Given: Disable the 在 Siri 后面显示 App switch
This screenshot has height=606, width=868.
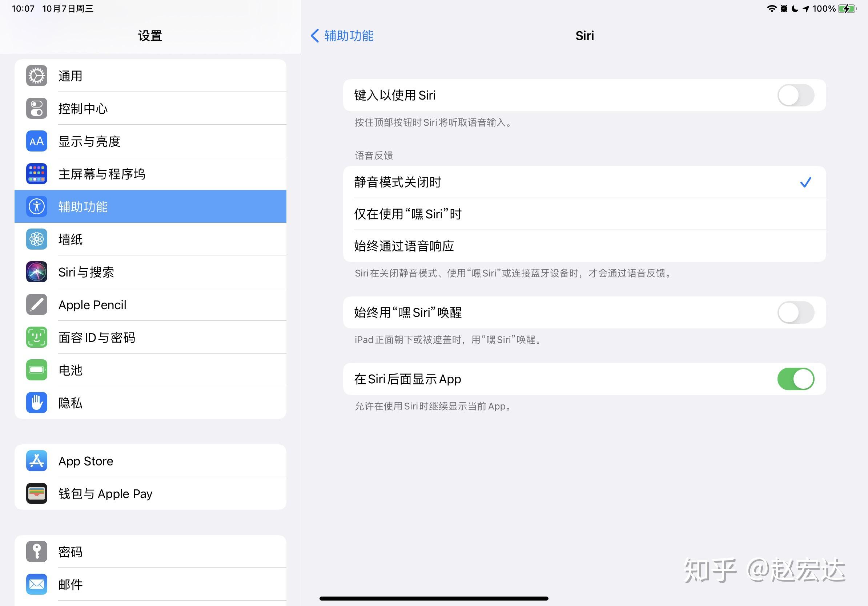Looking at the screenshot, I should (796, 379).
